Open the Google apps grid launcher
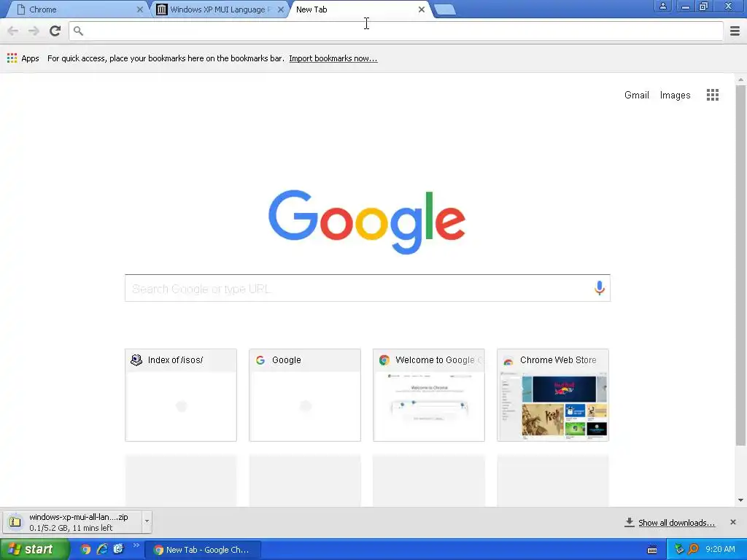 coord(712,95)
